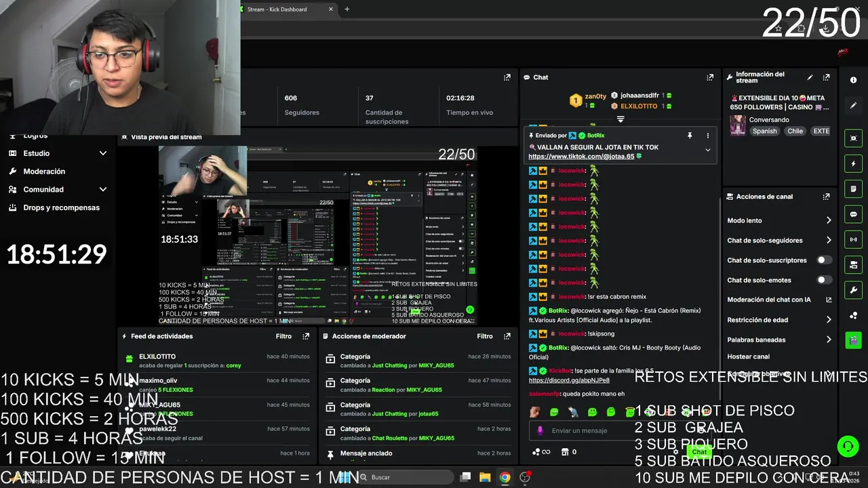The image size is (868, 488).
Task: Pop out the Feed de actividades panel
Action: click(306, 336)
